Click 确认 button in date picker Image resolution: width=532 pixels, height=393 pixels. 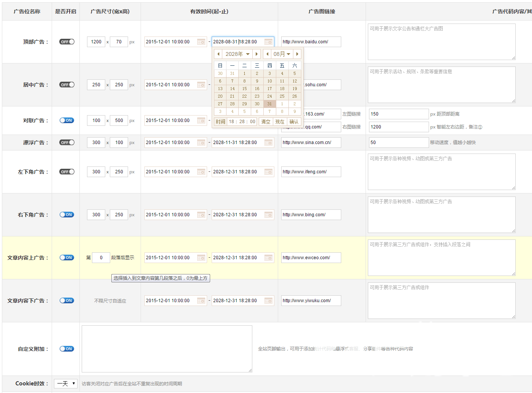coord(294,122)
